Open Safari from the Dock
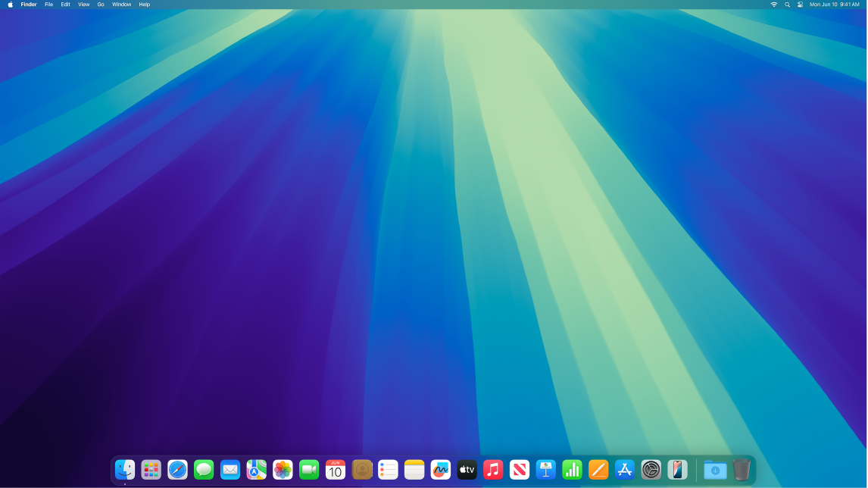 point(177,470)
